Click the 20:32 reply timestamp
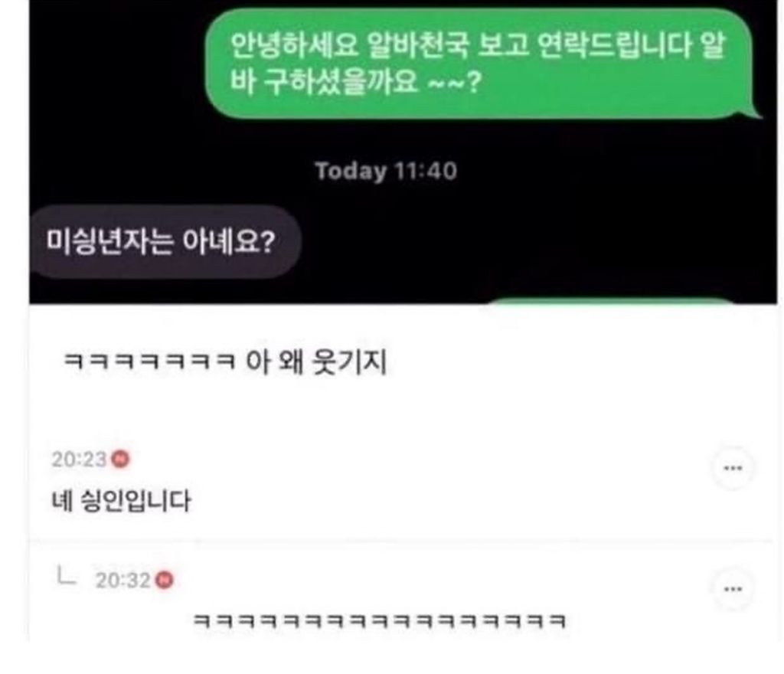Image resolution: width=784 pixels, height=674 pixels. [x=123, y=581]
